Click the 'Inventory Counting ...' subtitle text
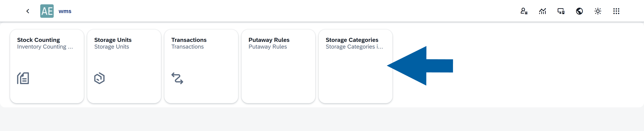Screen dimensions: 644x131 point(45,47)
